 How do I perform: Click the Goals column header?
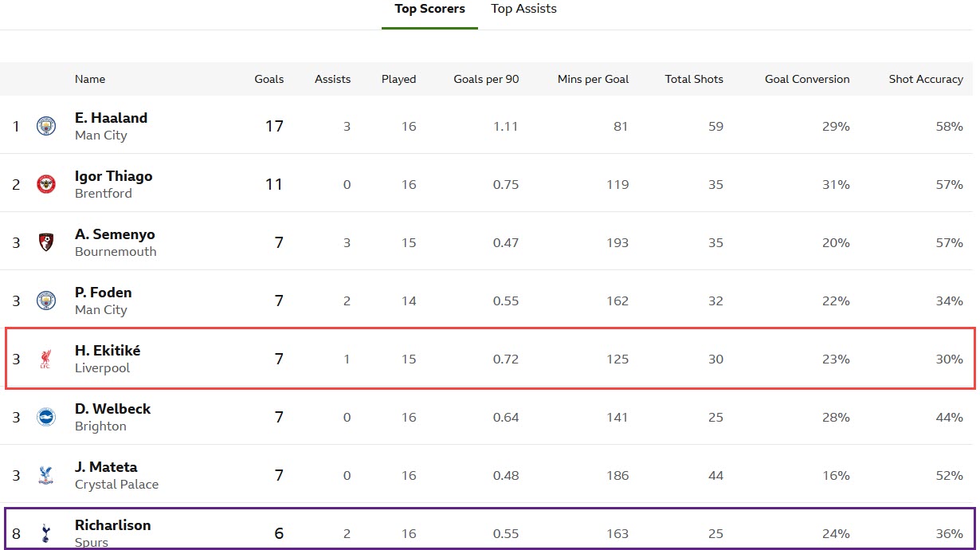coord(269,79)
